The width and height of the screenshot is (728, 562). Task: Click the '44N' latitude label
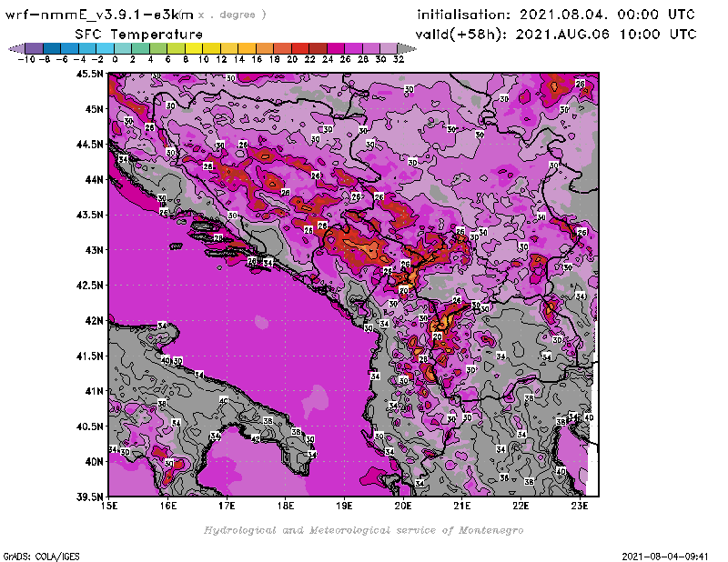click(x=94, y=179)
